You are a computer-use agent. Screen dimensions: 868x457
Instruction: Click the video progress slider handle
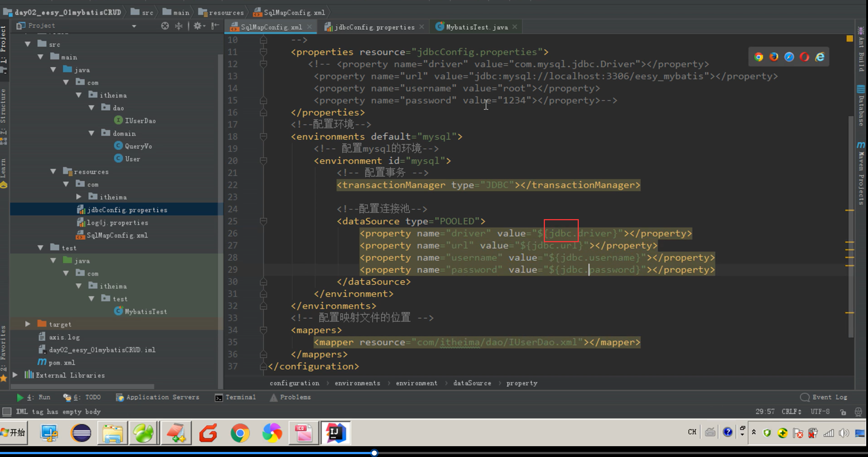click(x=374, y=453)
